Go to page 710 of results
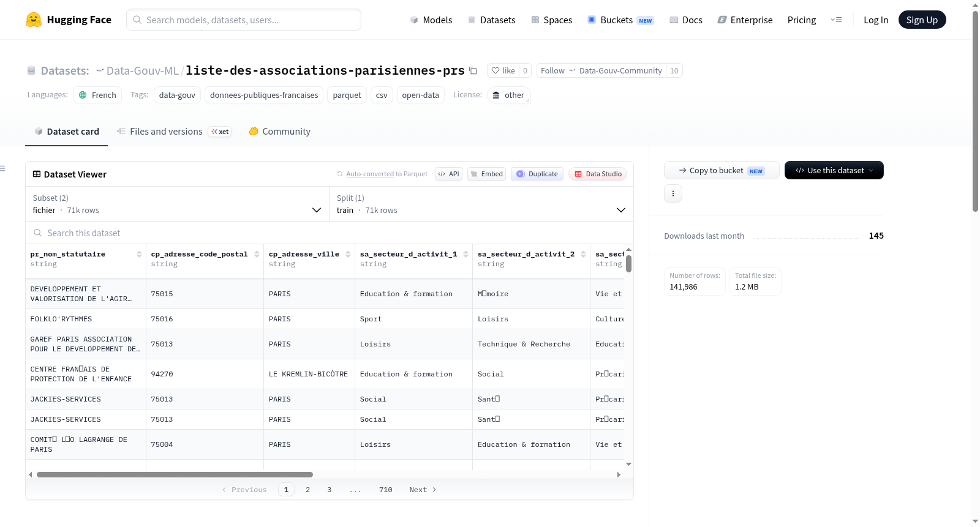The height and width of the screenshot is (527, 980). click(x=385, y=490)
